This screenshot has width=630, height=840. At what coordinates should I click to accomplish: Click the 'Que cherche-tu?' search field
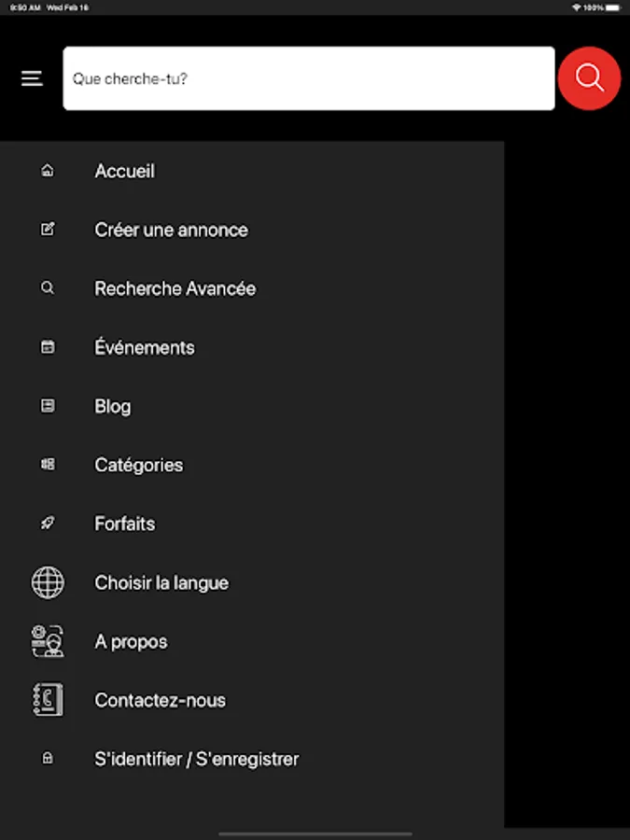point(308,78)
